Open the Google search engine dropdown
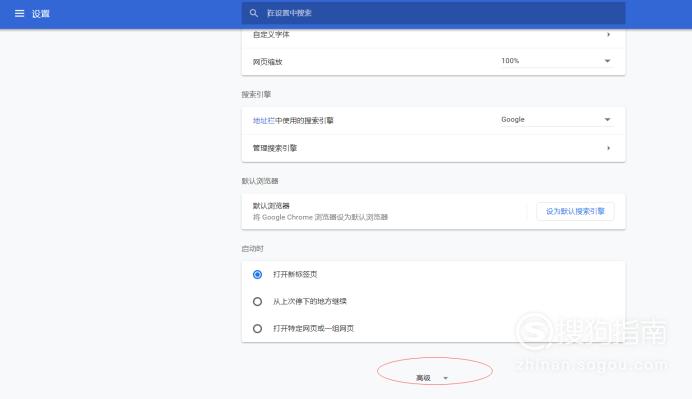The height and width of the screenshot is (399, 692). click(556, 120)
